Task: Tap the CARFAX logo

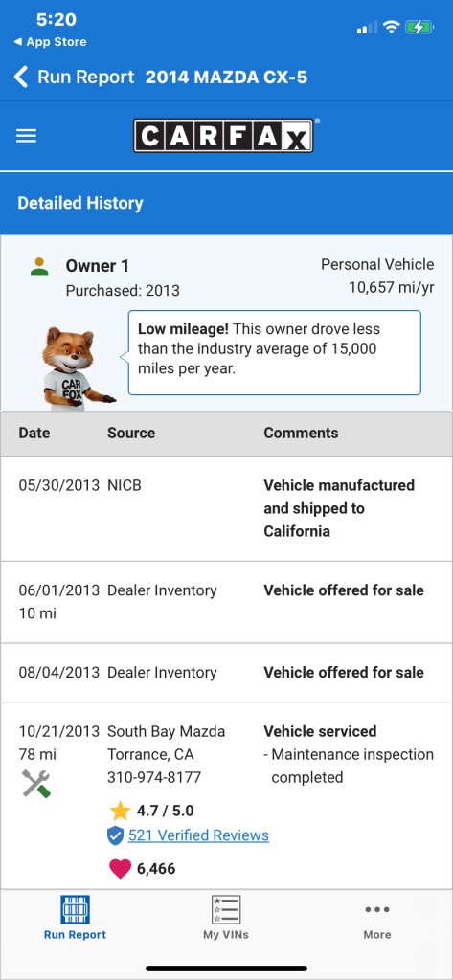Action: click(x=223, y=136)
